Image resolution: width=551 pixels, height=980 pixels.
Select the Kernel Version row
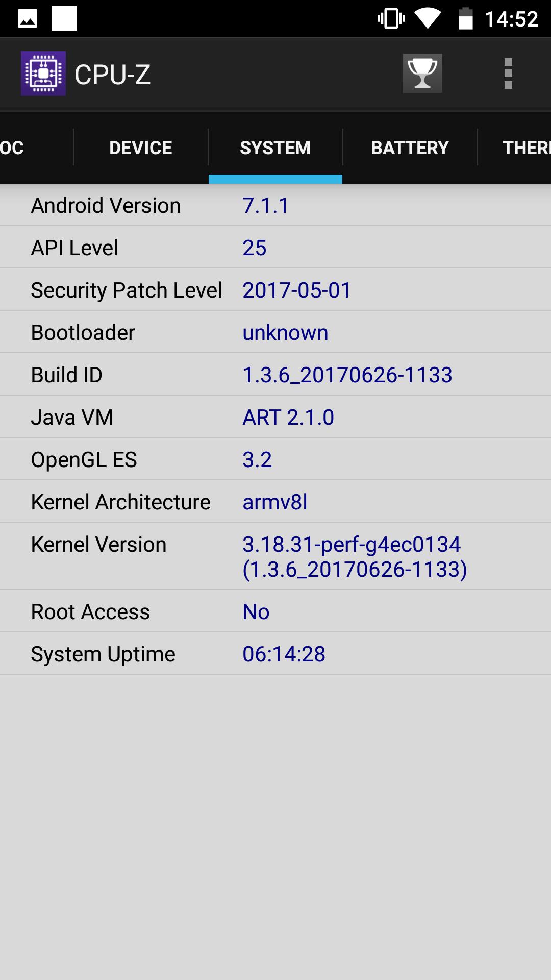275,556
